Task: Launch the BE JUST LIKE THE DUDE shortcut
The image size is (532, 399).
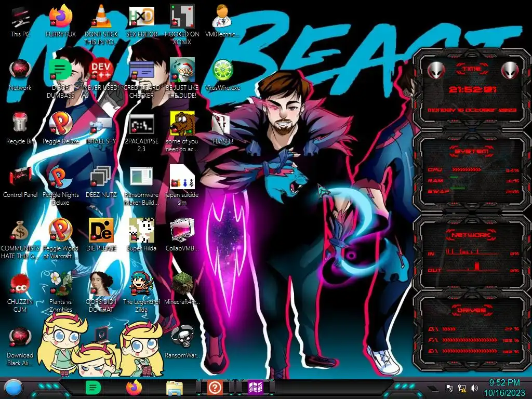Action: [x=182, y=78]
